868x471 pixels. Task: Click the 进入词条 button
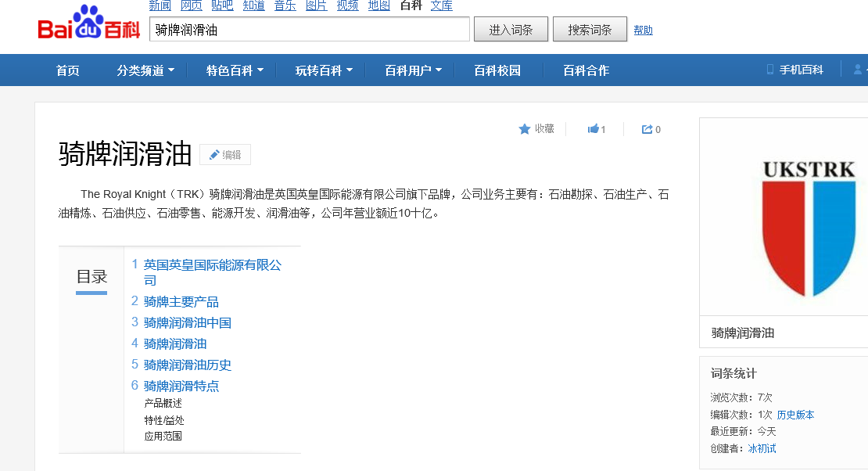tap(511, 30)
